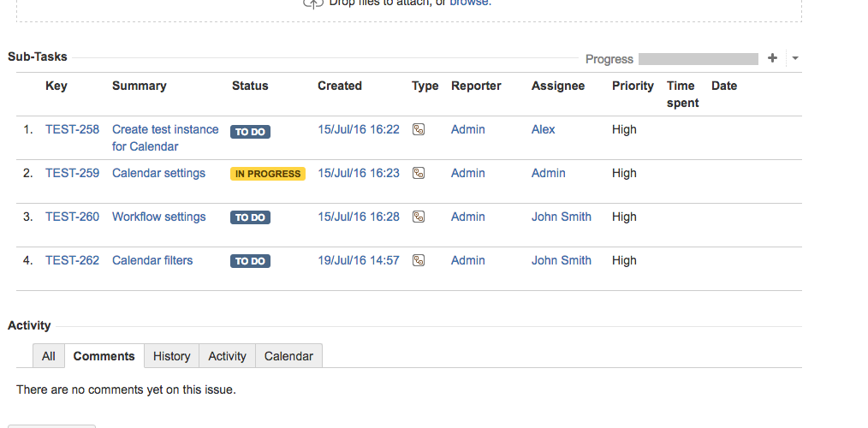Open assignee John Smith on TEST-262 row
Image resolution: width=868 pixels, height=428 pixels.
point(562,261)
